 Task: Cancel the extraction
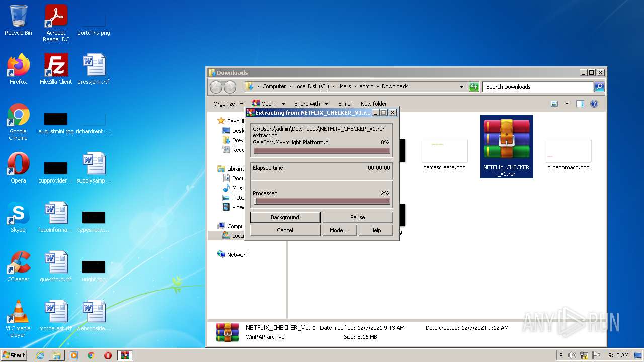(x=285, y=230)
